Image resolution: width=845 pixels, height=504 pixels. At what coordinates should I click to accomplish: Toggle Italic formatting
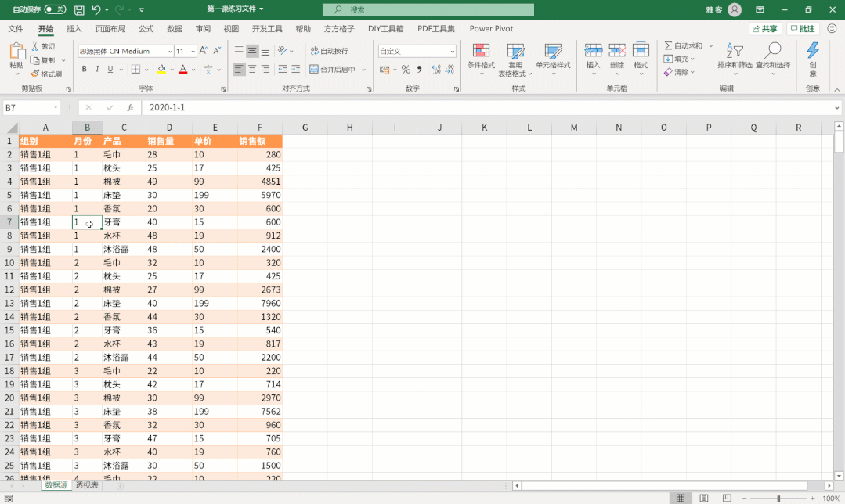click(97, 69)
